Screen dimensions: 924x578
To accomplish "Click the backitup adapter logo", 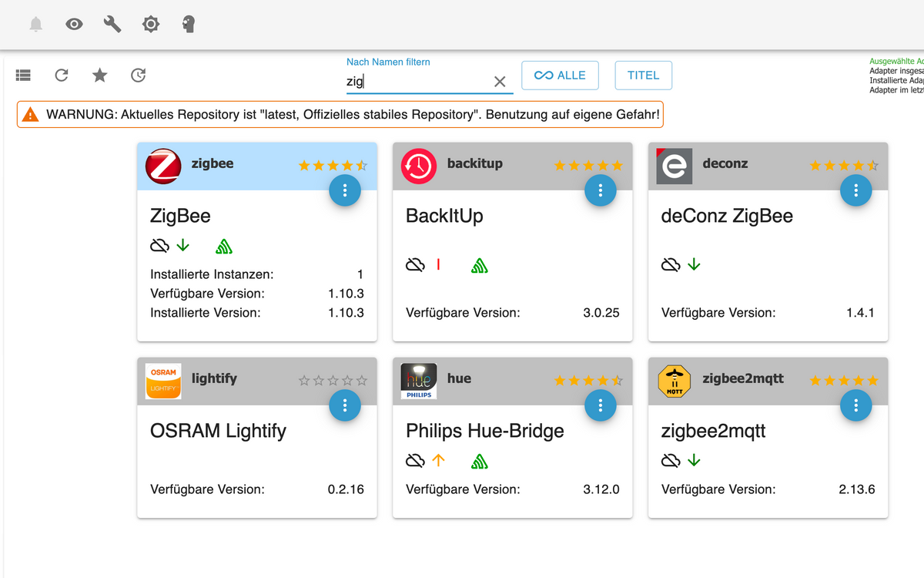I will 419,166.
